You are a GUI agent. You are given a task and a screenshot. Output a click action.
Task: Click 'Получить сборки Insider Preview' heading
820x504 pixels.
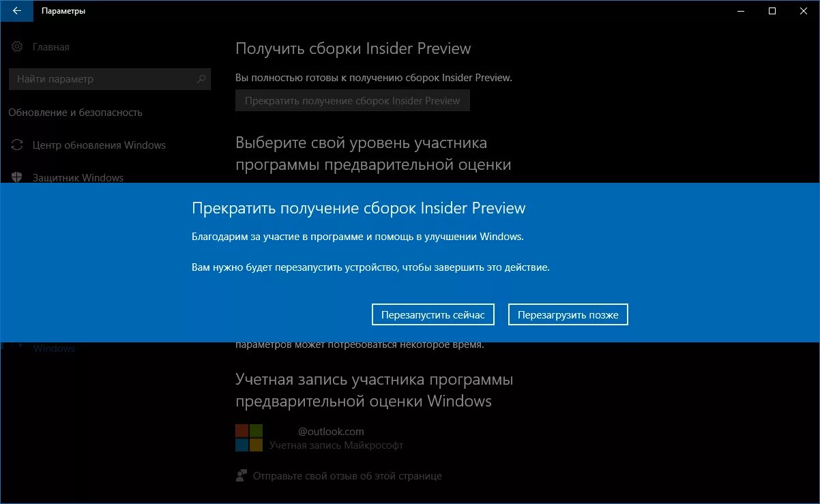click(x=353, y=49)
